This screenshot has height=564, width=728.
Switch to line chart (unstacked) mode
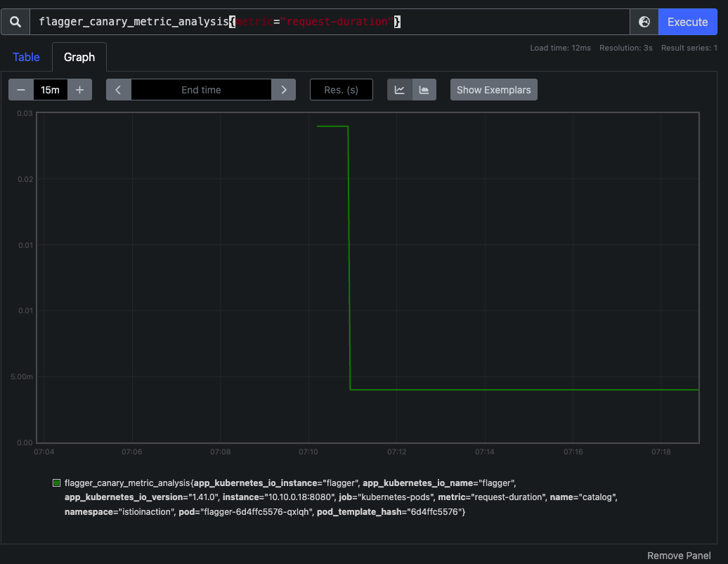(399, 90)
